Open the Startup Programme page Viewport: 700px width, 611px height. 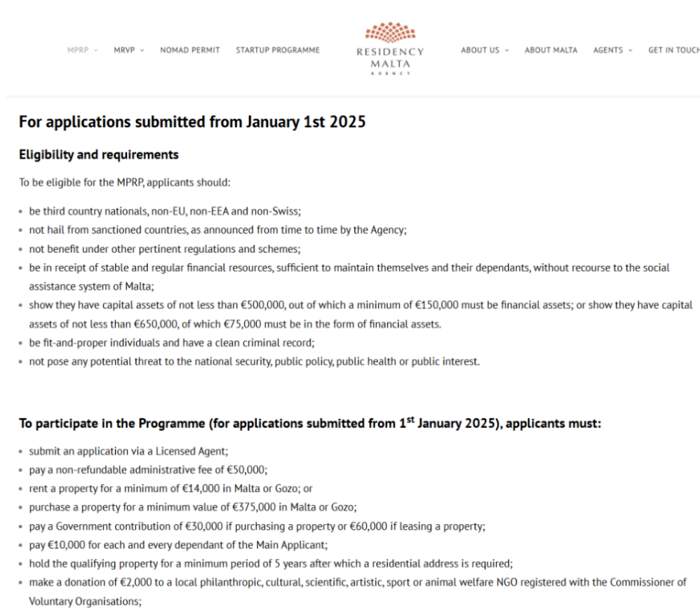pyautogui.click(x=278, y=50)
